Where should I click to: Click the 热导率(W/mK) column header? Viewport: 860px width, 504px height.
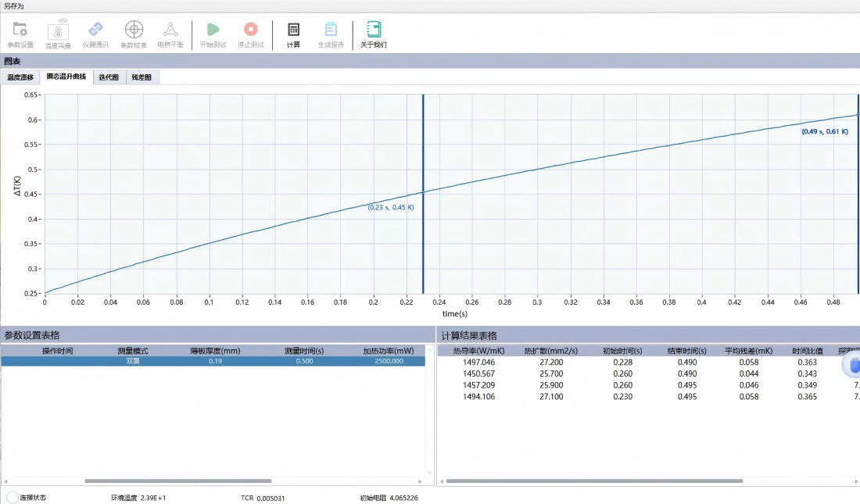coord(475,351)
